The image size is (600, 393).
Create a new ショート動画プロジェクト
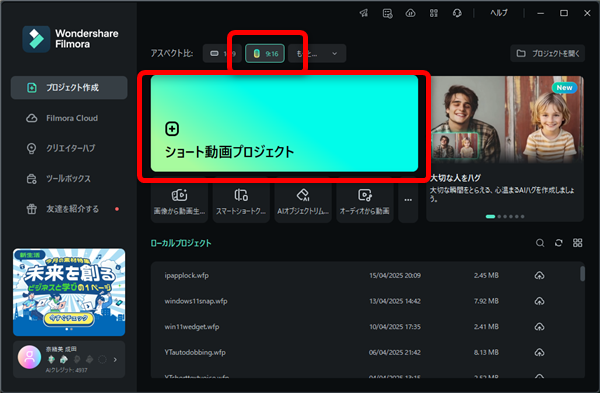284,124
